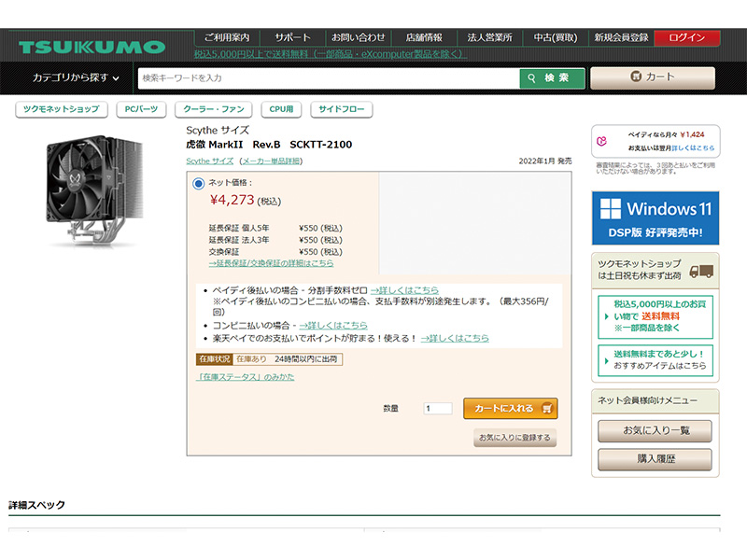747x560 pixels.
Task: Click the cart icon on カートに入れる button
Action: (x=547, y=408)
